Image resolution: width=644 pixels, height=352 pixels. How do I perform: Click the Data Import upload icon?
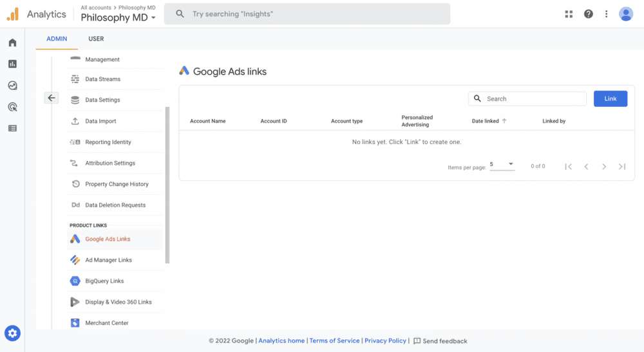tap(75, 121)
